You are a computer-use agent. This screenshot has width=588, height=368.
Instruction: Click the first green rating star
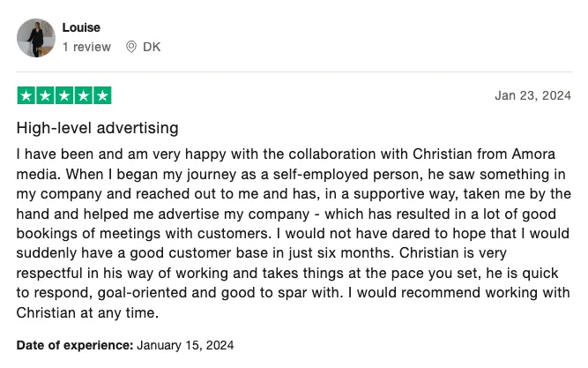[26, 95]
